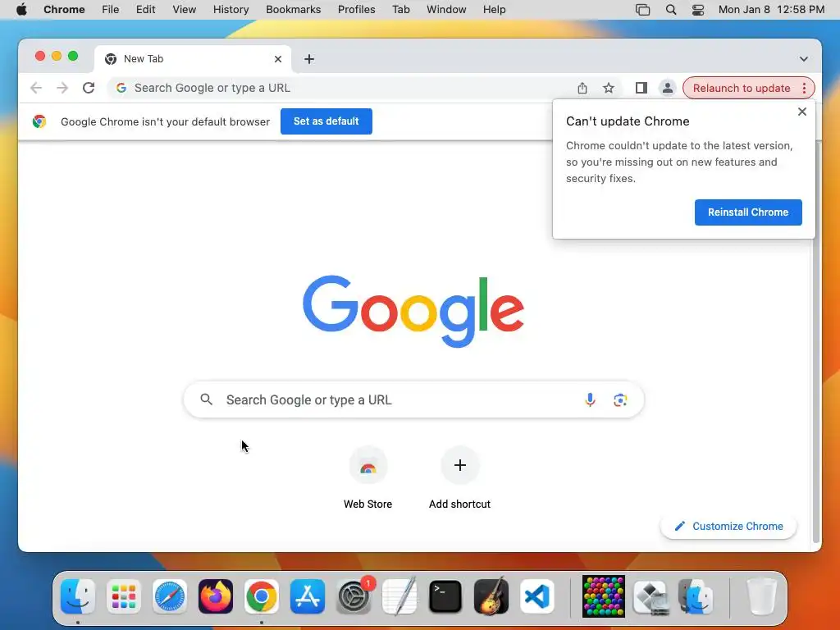The image size is (840, 630).
Task: Open the colored bubbles game in Dock
Action: click(604, 596)
